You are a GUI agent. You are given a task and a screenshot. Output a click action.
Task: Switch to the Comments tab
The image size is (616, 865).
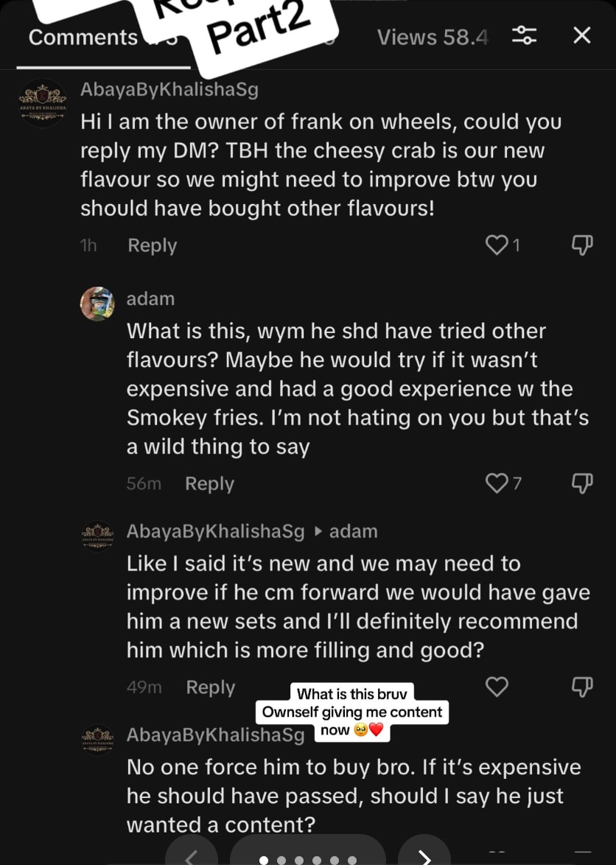83,37
